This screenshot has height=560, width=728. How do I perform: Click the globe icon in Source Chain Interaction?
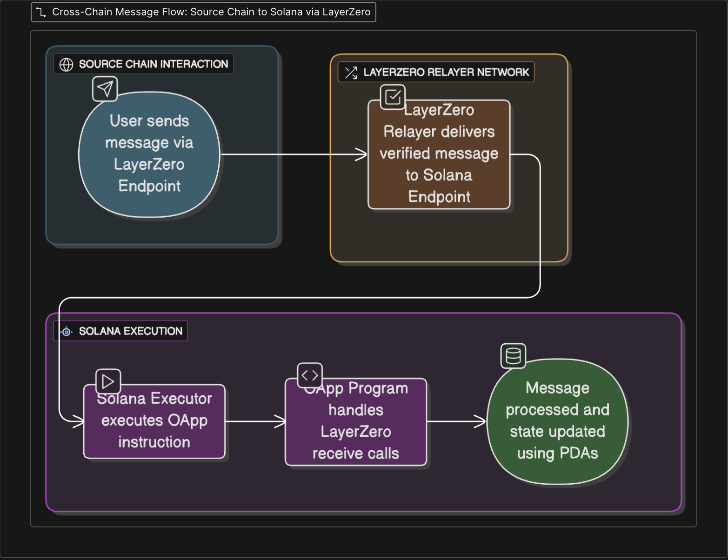click(x=67, y=65)
